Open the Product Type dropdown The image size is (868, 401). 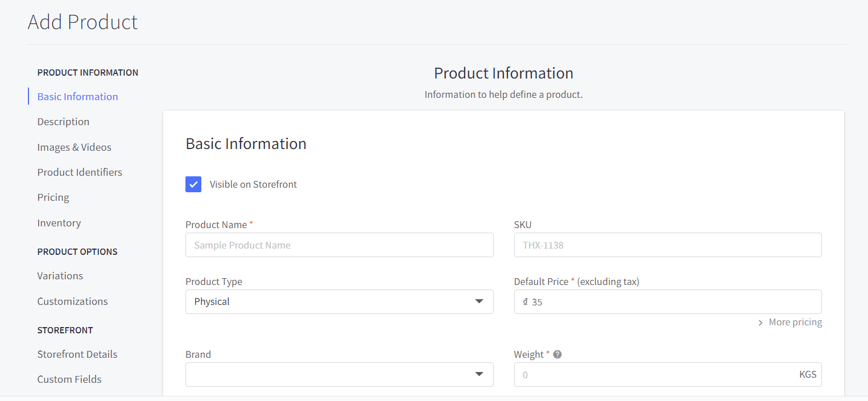tap(339, 301)
